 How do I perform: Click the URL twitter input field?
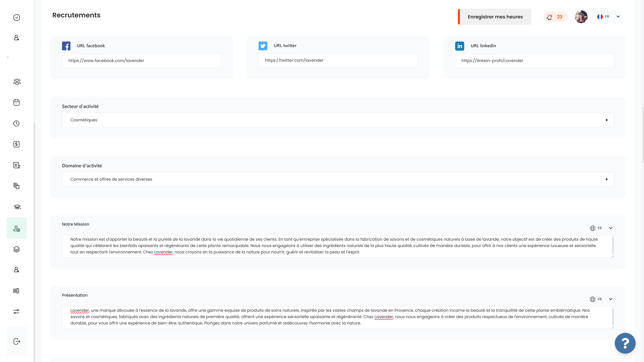tap(338, 60)
